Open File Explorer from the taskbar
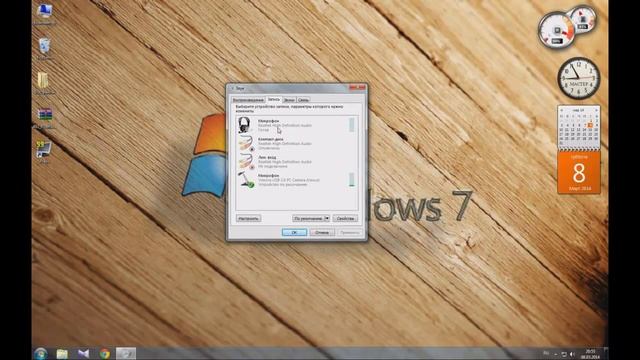This screenshot has width=640, height=360. point(62,353)
